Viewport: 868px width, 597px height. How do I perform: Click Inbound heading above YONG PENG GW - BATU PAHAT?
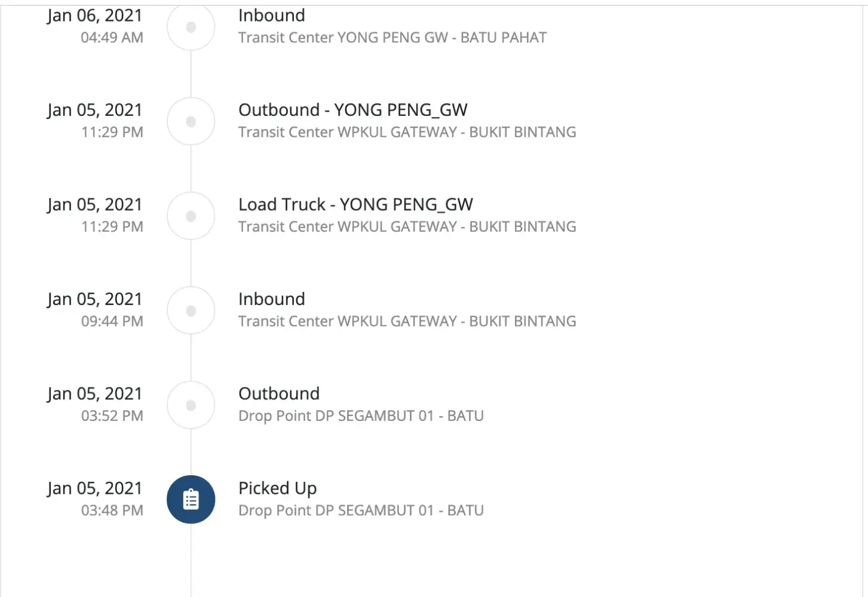pos(271,16)
